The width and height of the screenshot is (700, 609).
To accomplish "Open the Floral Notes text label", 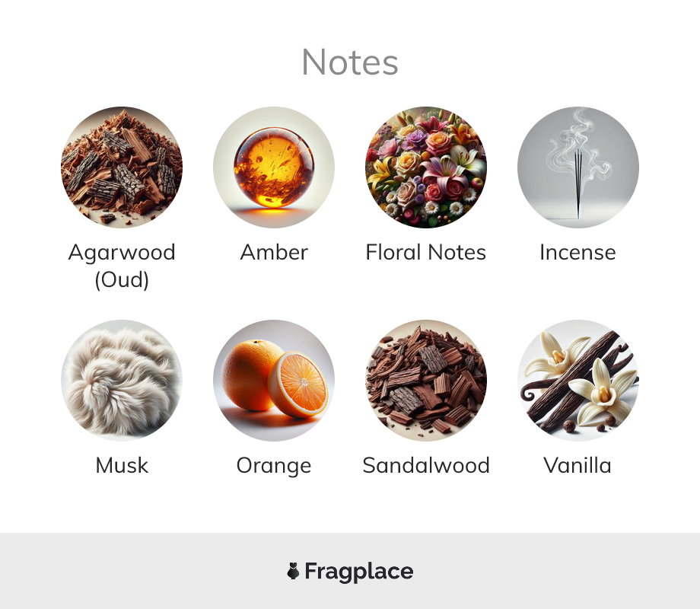I will tap(426, 253).
